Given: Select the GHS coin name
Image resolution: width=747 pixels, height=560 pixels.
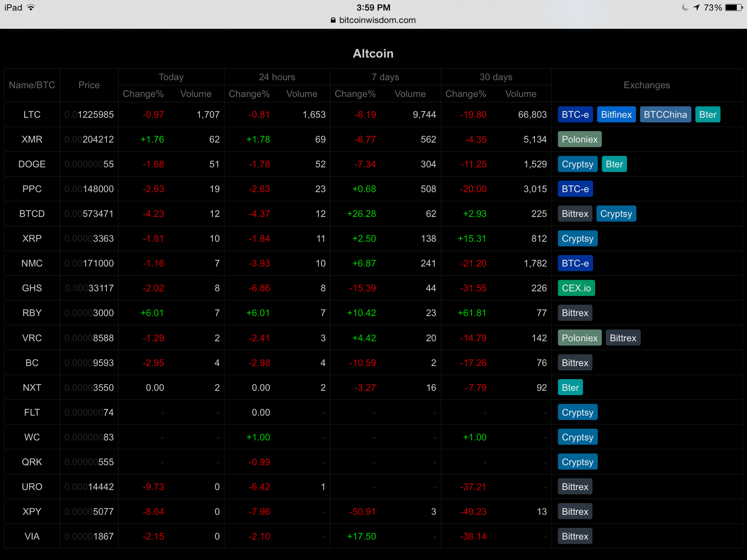Looking at the screenshot, I should (32, 288).
